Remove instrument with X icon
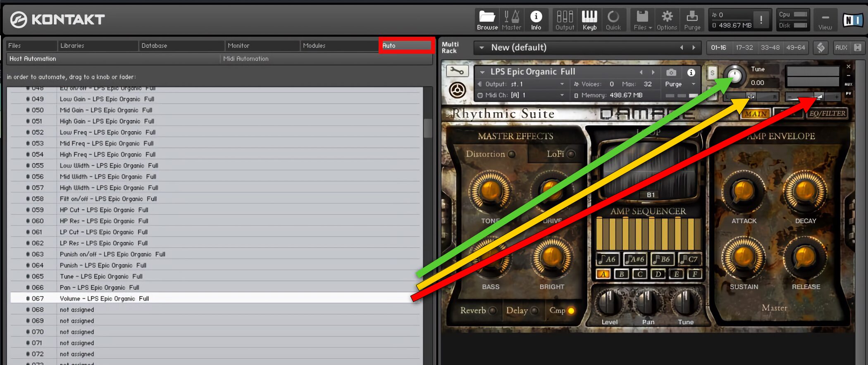868x365 pixels. [849, 66]
